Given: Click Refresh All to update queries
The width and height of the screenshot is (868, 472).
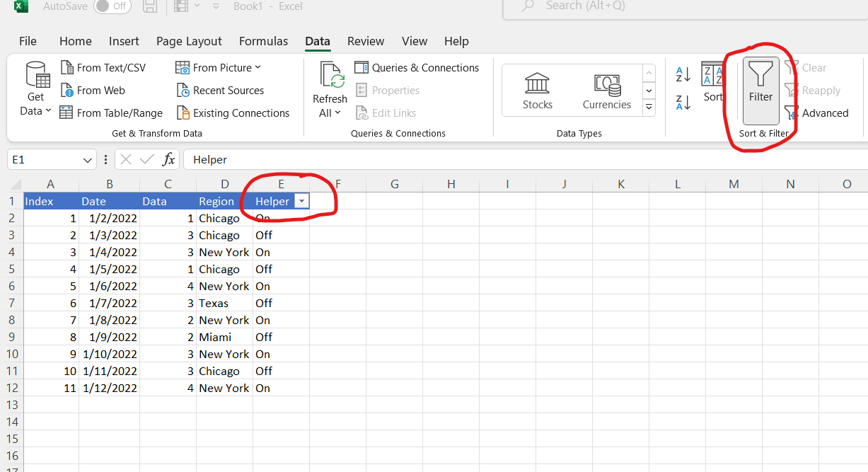Looking at the screenshot, I should 329,90.
